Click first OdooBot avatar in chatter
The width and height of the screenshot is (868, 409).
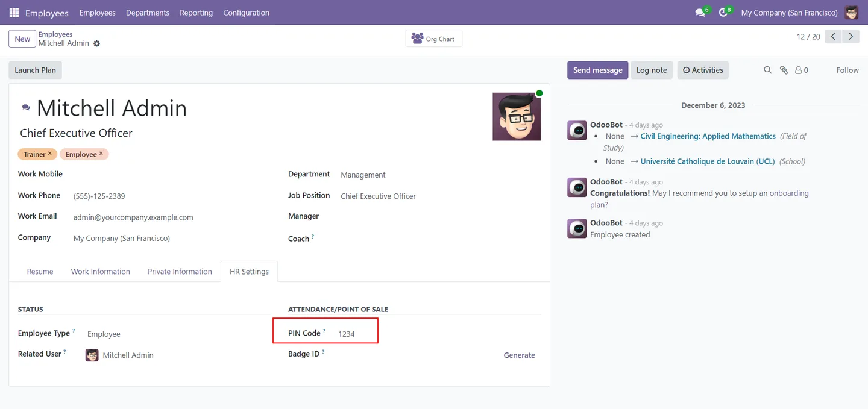pyautogui.click(x=577, y=130)
